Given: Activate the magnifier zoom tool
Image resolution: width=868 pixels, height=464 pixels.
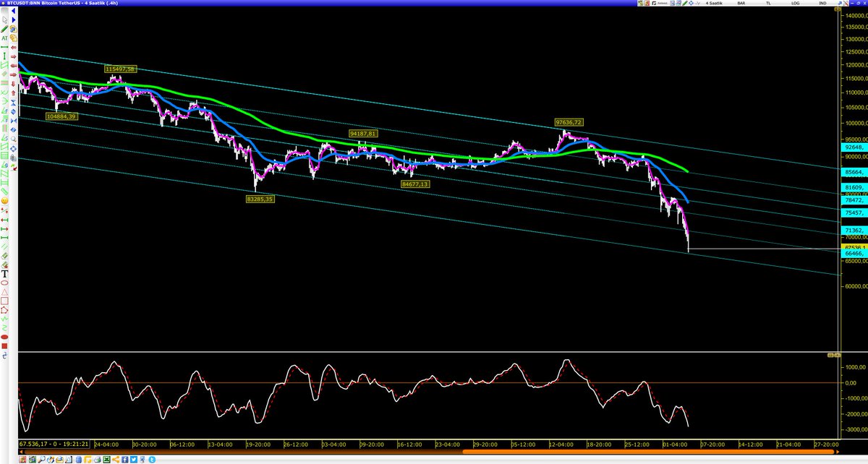Looking at the screenshot, I should (x=13, y=139).
